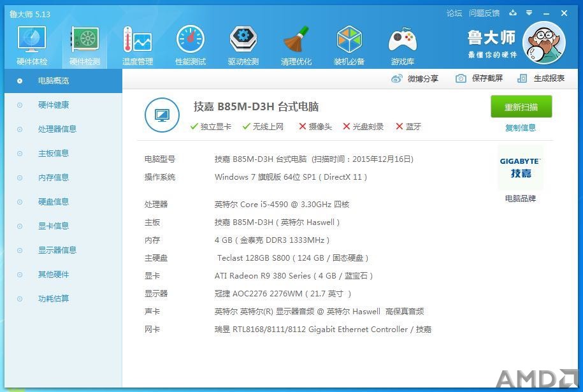
Task: Click the 独立显卡 check mark
Action: click(x=194, y=126)
